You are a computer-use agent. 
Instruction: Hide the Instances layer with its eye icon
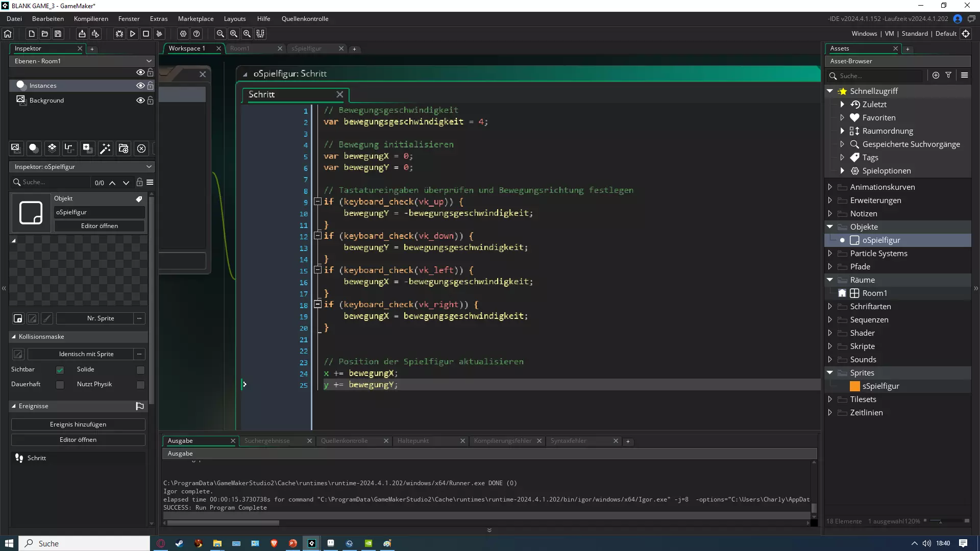[x=140, y=86]
